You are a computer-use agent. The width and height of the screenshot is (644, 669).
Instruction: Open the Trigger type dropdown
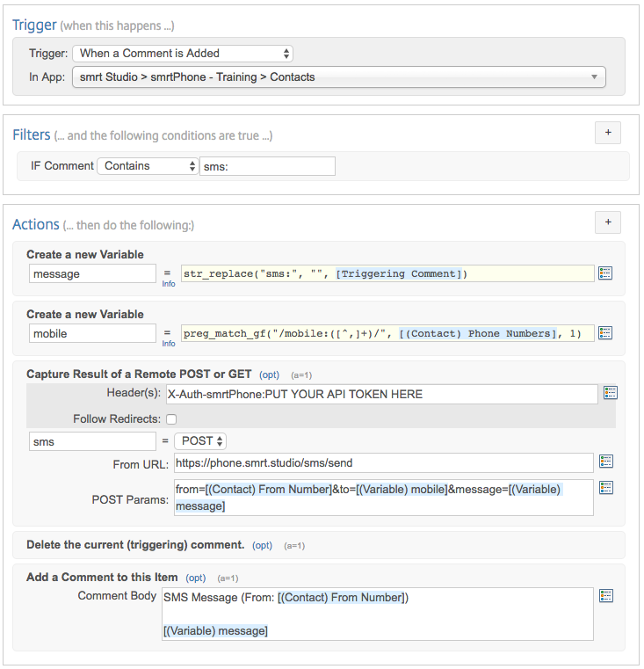pyautogui.click(x=183, y=54)
